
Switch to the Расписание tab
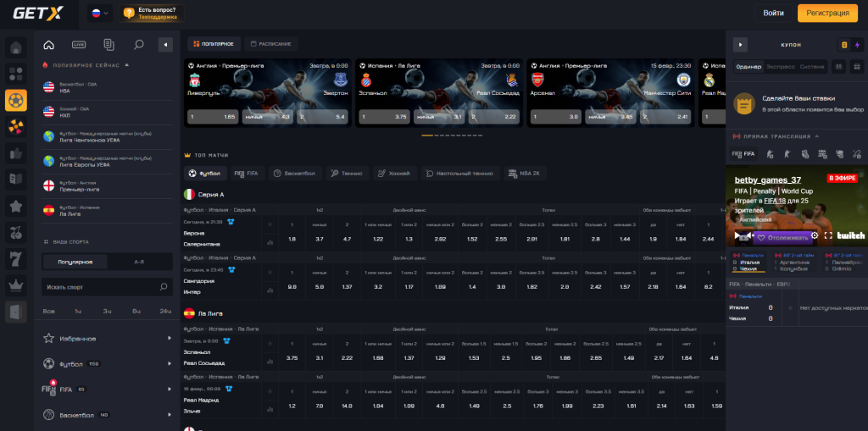click(271, 44)
